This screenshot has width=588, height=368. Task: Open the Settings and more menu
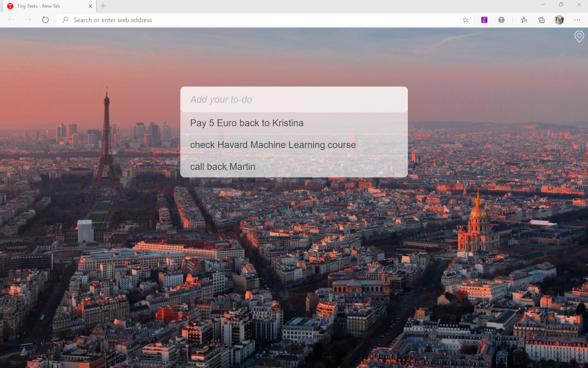(x=577, y=20)
